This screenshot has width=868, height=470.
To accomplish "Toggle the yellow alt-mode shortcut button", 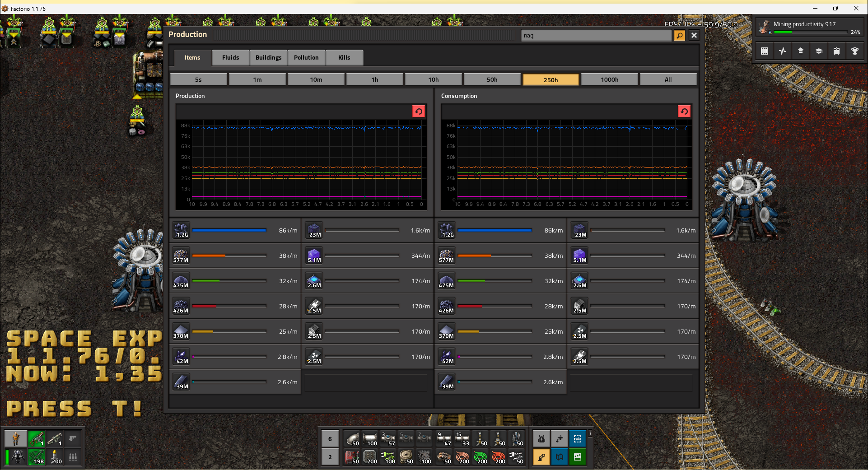I will coord(541,457).
